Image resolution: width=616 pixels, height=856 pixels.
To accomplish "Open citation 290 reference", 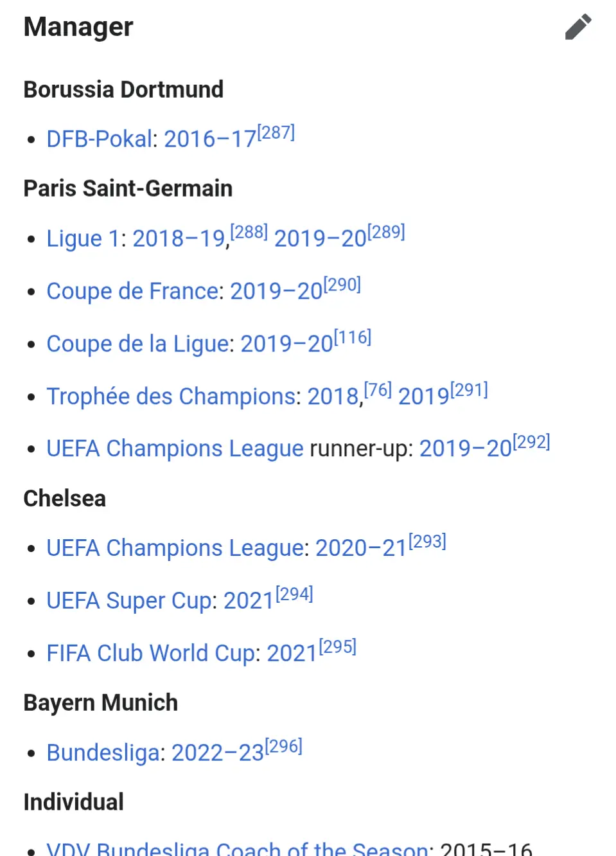I will coord(342,284).
